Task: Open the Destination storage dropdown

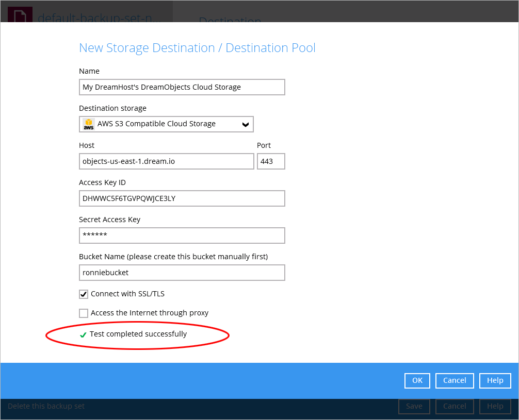Action: 166,124
